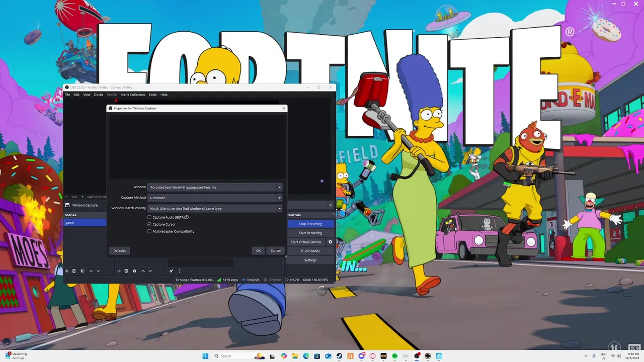Open the Window dropdown showing Fortnite
The width and height of the screenshot is (644, 362).
(x=215, y=187)
